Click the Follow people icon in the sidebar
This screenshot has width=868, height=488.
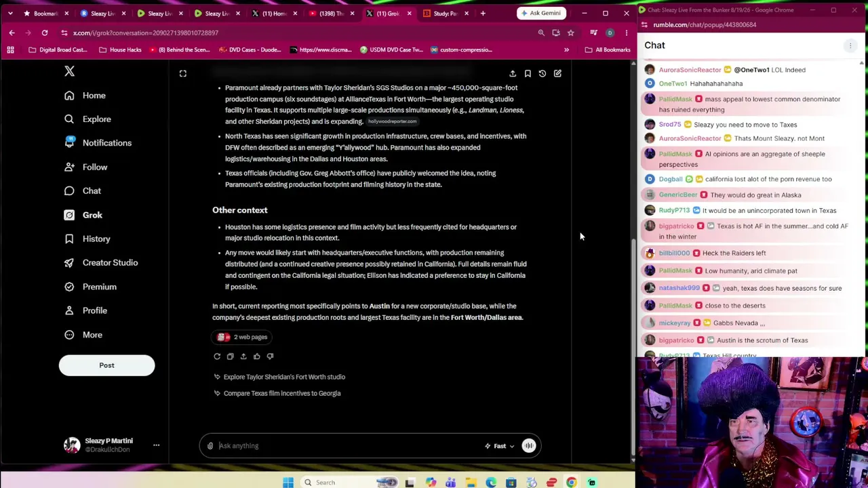tap(69, 167)
